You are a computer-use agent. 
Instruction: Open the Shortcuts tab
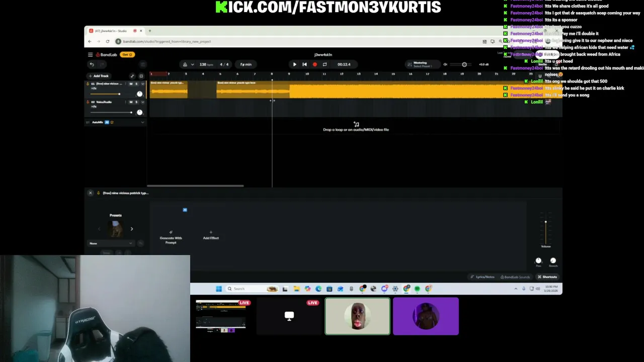[547, 277]
